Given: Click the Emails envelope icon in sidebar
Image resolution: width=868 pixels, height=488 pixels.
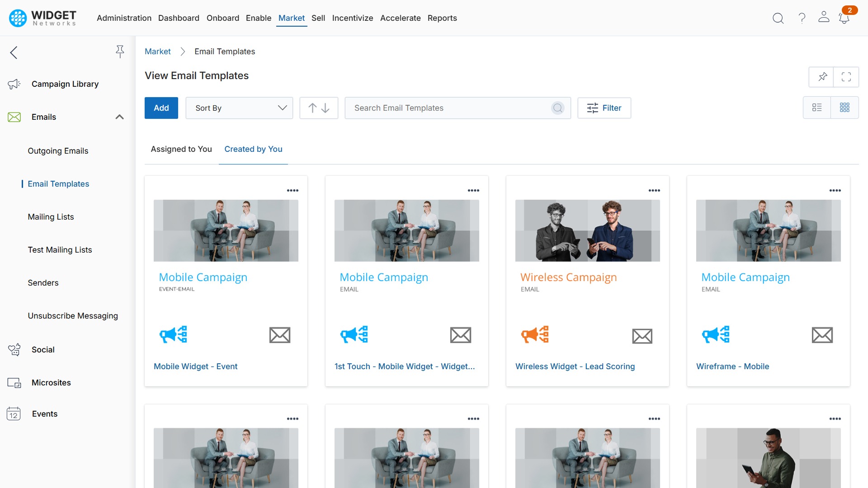Looking at the screenshot, I should pos(14,117).
